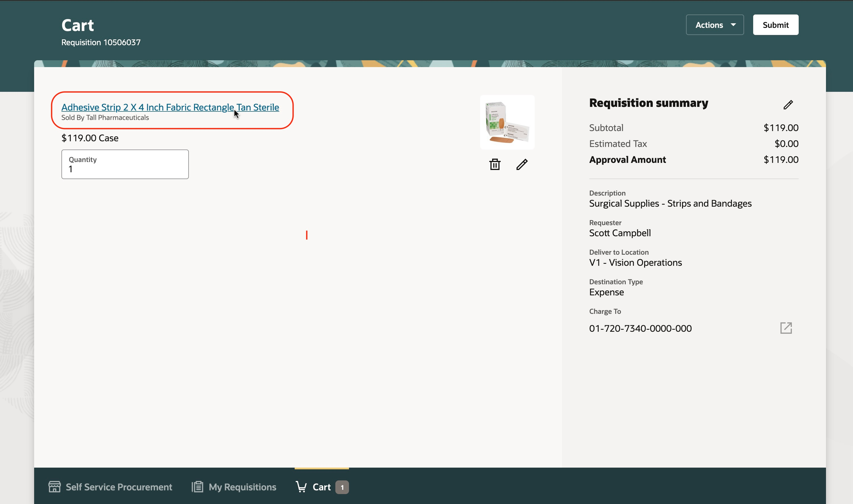The height and width of the screenshot is (504, 853).
Task: Go to My Requisitions tab
Action: click(242, 487)
